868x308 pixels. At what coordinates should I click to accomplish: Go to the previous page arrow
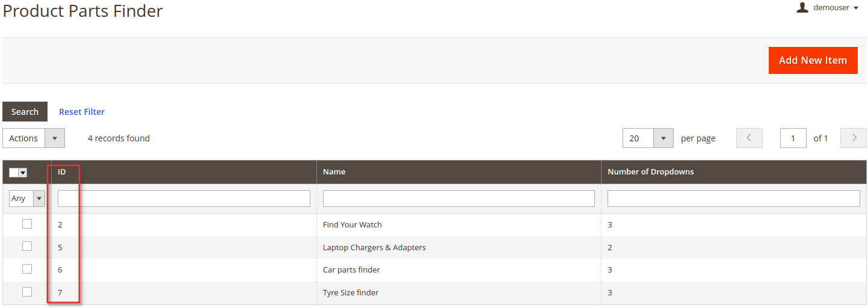point(749,138)
